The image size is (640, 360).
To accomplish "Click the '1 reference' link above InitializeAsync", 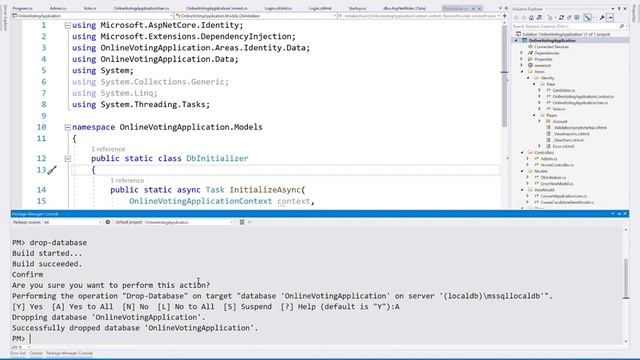I will pos(127,180).
